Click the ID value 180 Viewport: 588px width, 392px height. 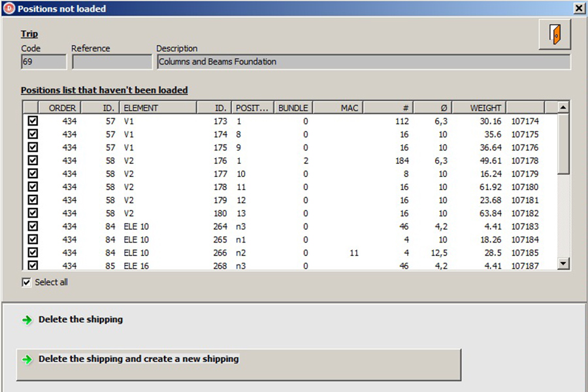(x=220, y=213)
